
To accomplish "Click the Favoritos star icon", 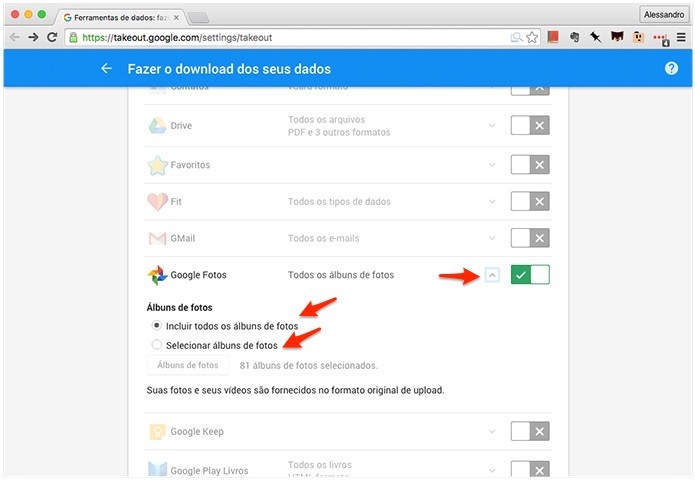I will click(157, 165).
